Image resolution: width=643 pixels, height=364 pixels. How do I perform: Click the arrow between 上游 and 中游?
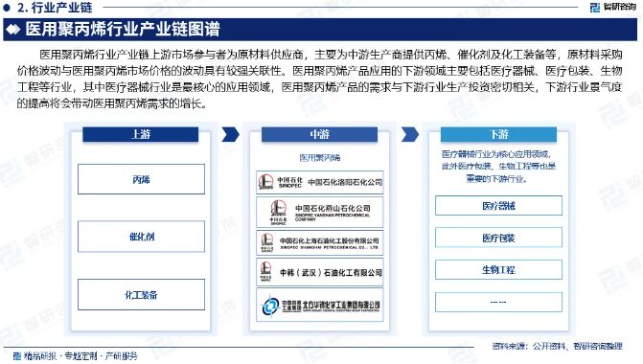(x=230, y=134)
